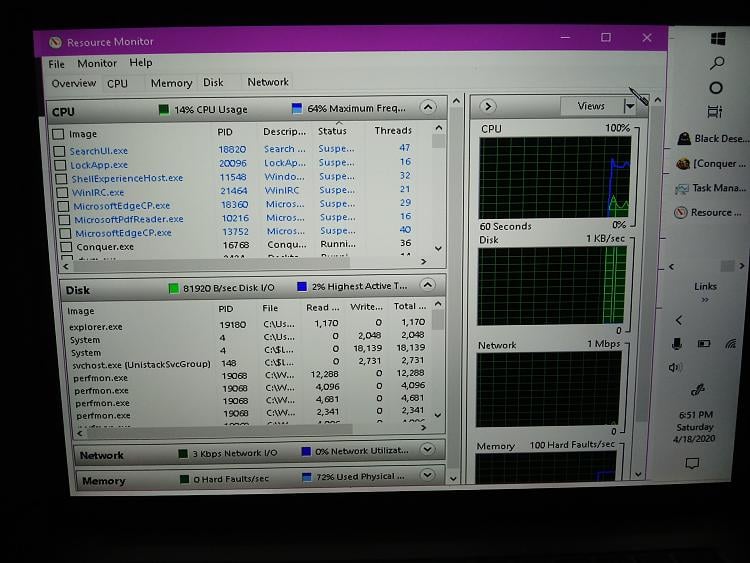Screen dimensions: 750x563
Task: Open the taskbar search magnifier
Action: coord(717,63)
